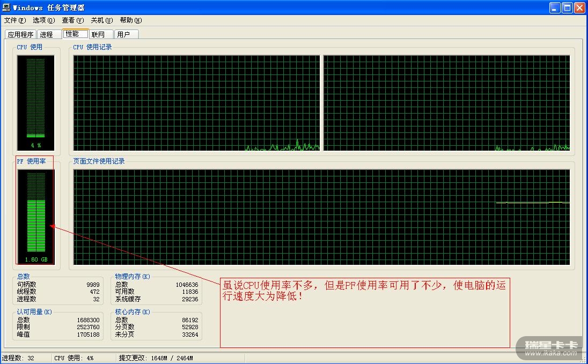Click the right CPU 使用记录 graph

click(x=446, y=103)
